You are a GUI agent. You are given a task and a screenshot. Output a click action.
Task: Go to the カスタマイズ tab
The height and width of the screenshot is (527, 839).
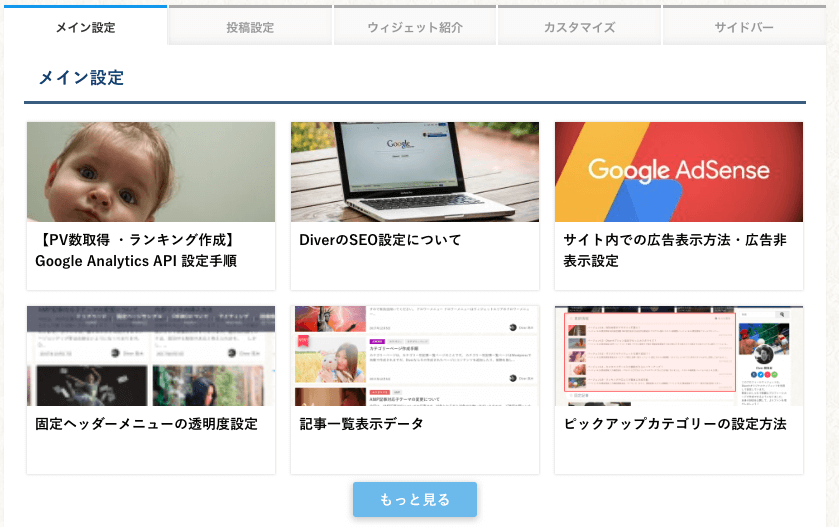(579, 27)
